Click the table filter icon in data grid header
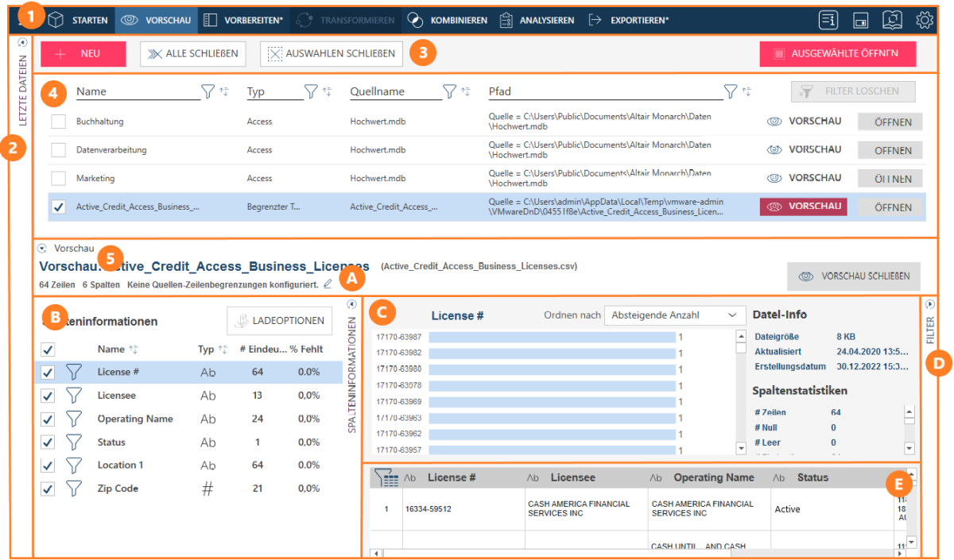 (386, 477)
